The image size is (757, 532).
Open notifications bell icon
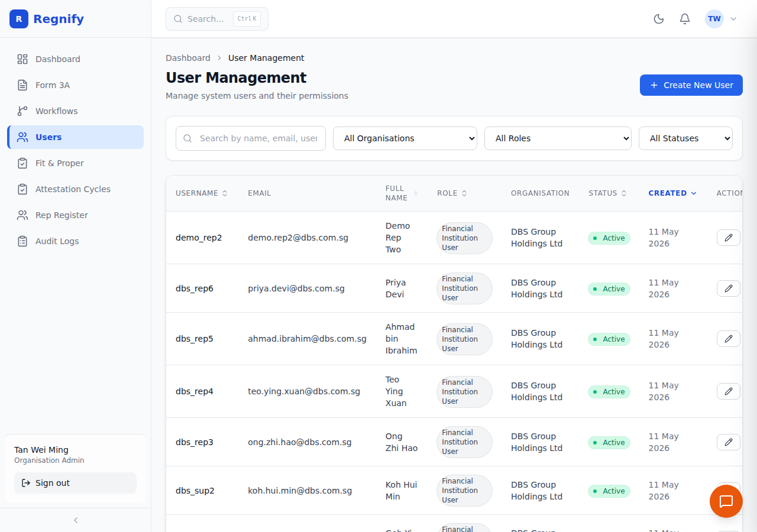(685, 19)
